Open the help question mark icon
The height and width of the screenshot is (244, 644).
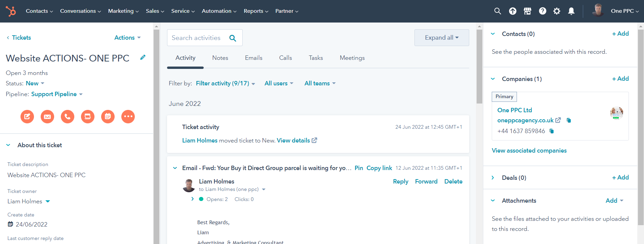[x=542, y=11]
